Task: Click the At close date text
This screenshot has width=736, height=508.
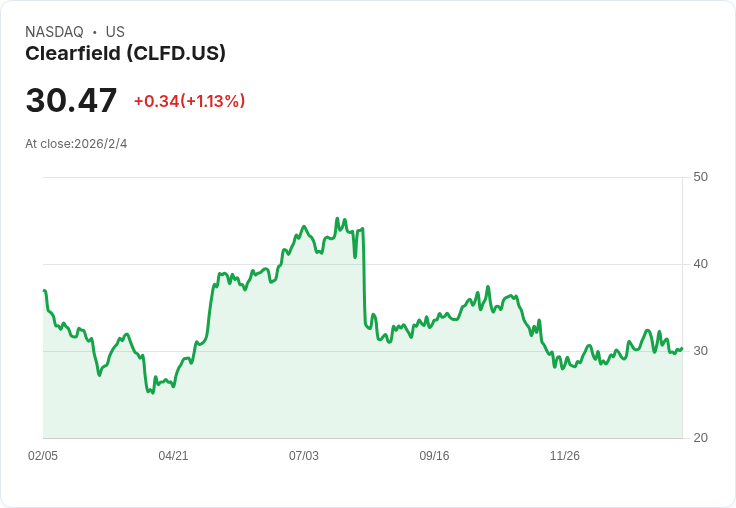Action: tap(76, 144)
